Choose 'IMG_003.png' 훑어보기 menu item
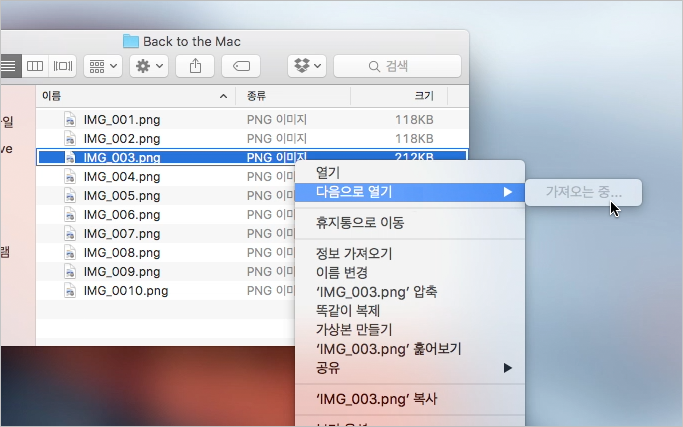Screen dimensions: 683x427 pyautogui.click(x=410, y=349)
